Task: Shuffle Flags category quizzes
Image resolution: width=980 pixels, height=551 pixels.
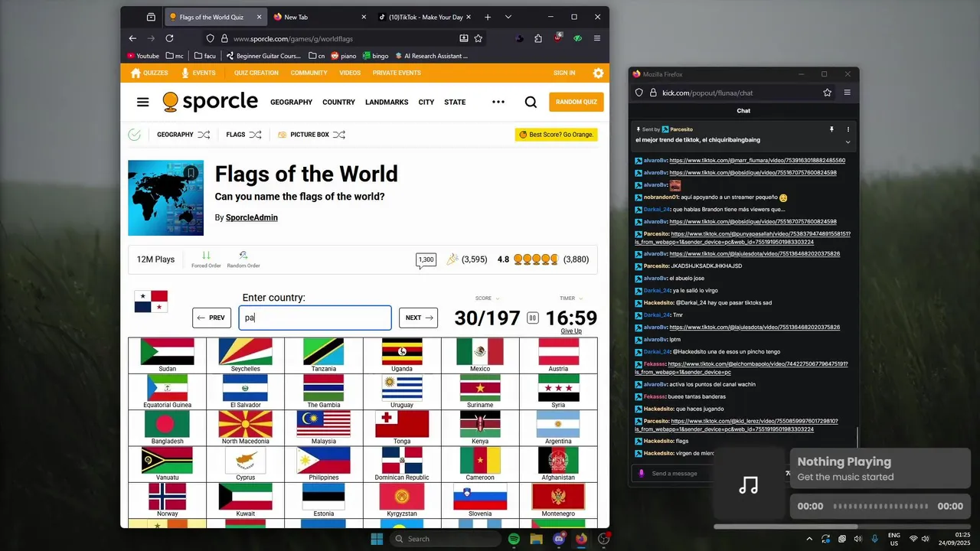Action: [256, 135]
